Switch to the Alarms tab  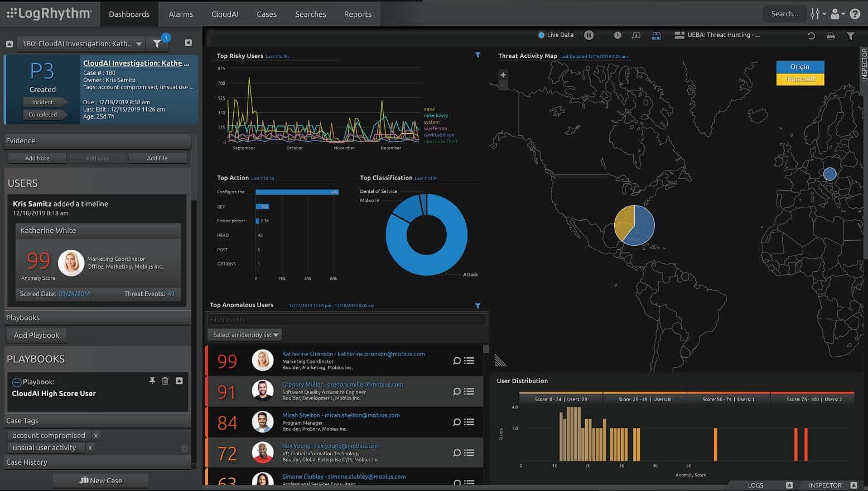180,14
